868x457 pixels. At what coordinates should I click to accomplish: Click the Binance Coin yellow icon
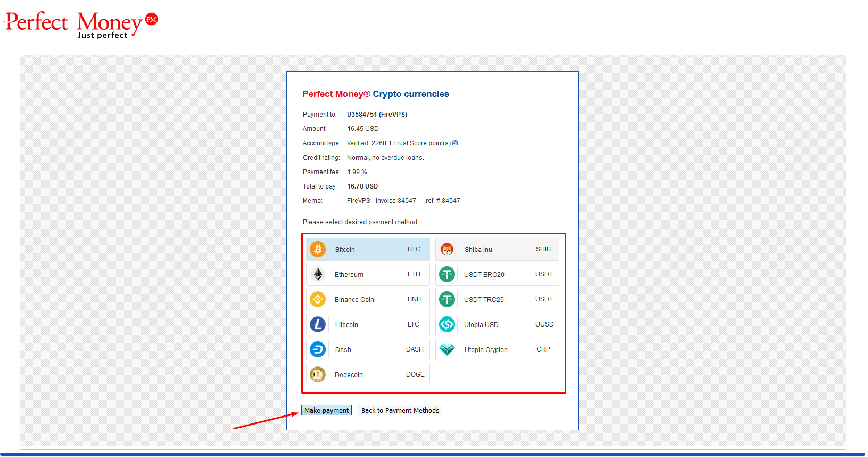(x=318, y=299)
